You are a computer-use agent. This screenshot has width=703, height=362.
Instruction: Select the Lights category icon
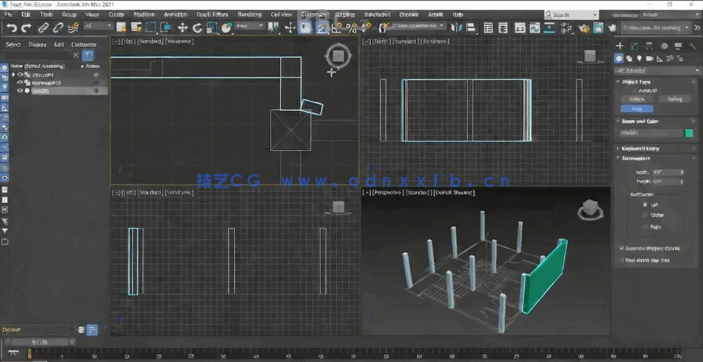[x=639, y=58]
